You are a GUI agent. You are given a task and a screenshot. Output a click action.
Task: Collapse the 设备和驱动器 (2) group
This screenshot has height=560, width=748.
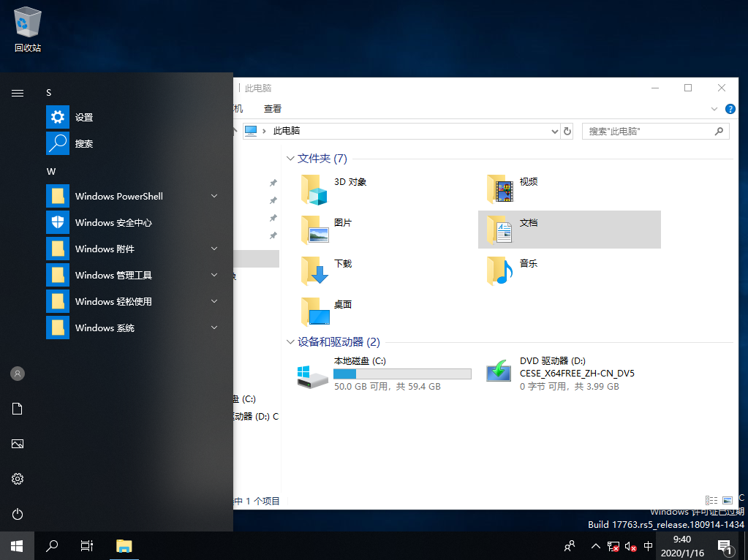coord(290,342)
